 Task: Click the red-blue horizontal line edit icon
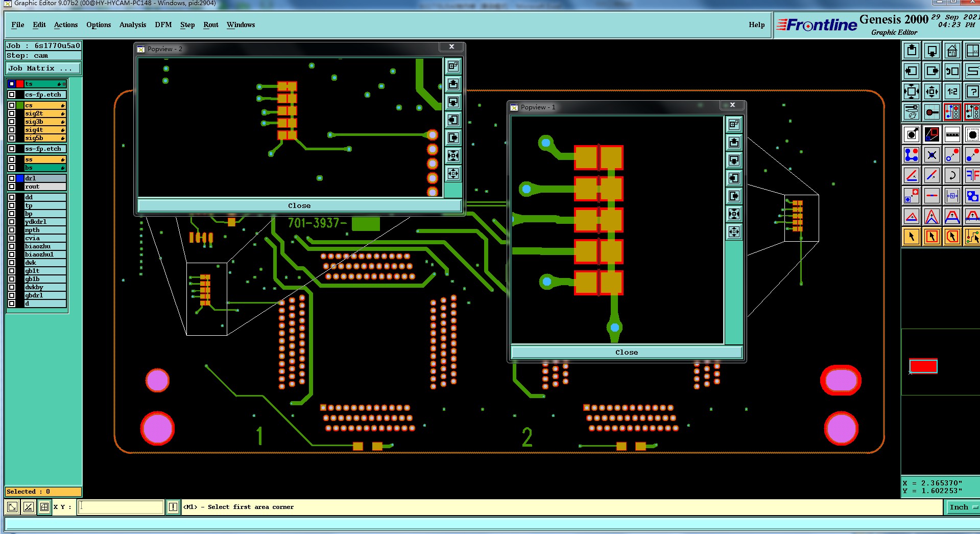[x=932, y=196]
